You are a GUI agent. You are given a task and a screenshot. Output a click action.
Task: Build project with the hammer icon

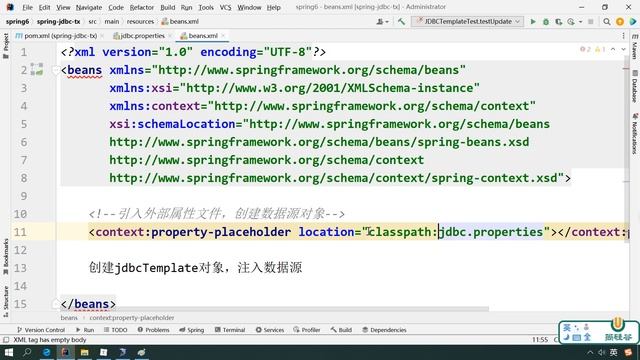(x=401, y=22)
